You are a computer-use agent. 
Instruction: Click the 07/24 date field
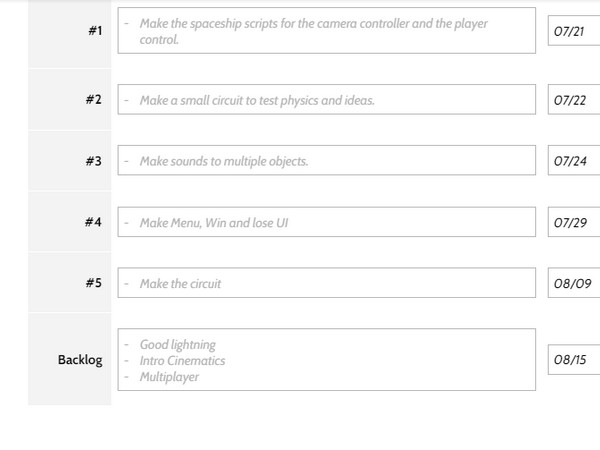[575, 161]
